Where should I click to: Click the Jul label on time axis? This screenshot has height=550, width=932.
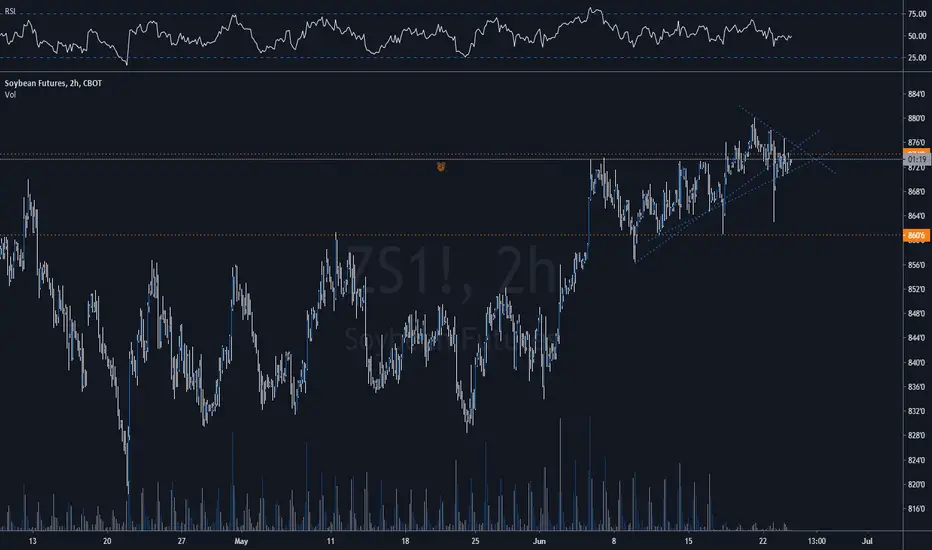[x=867, y=541]
